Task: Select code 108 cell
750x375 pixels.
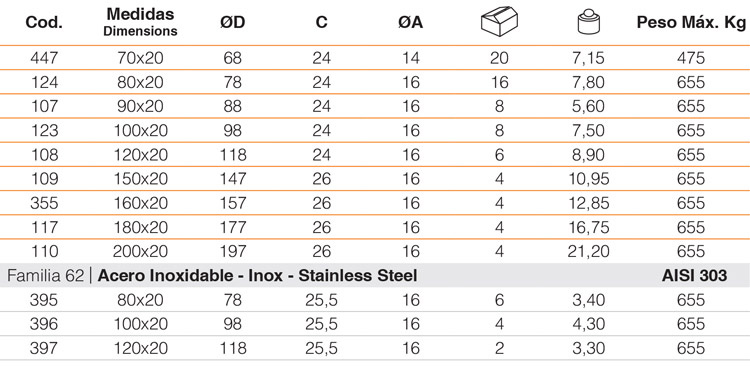Action: (x=44, y=154)
